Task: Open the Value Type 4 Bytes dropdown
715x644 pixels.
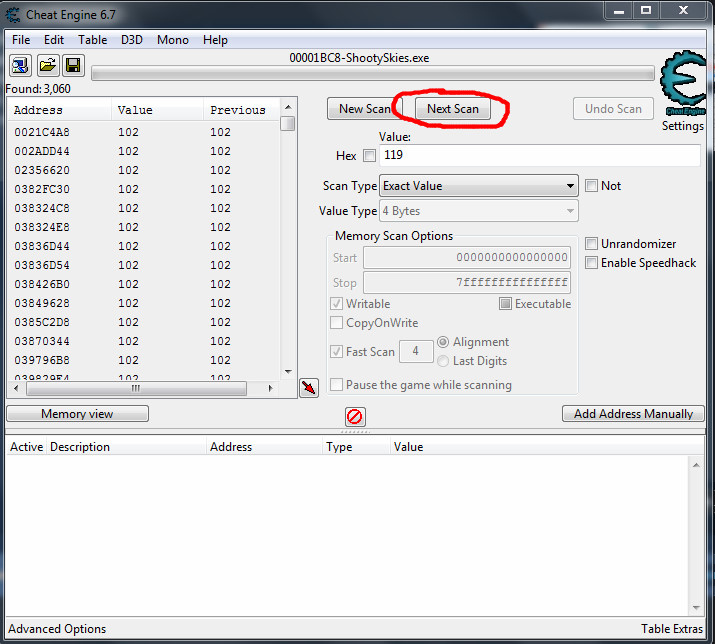Action: coord(479,211)
